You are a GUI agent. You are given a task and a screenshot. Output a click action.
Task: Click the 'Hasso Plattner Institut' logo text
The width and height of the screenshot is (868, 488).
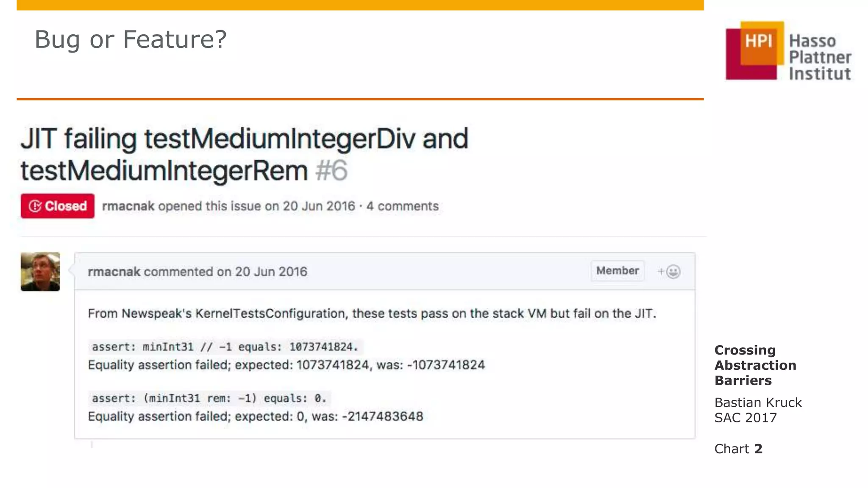(820, 57)
